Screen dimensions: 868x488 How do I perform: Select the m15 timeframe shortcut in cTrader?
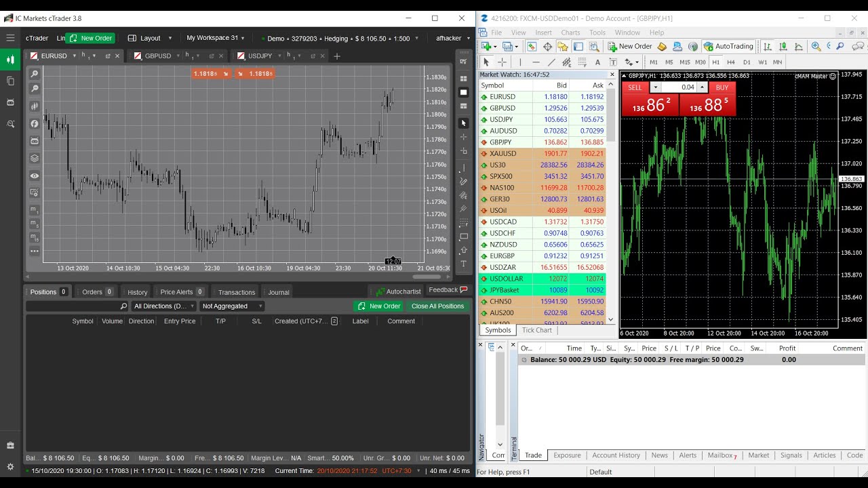coord(35,238)
